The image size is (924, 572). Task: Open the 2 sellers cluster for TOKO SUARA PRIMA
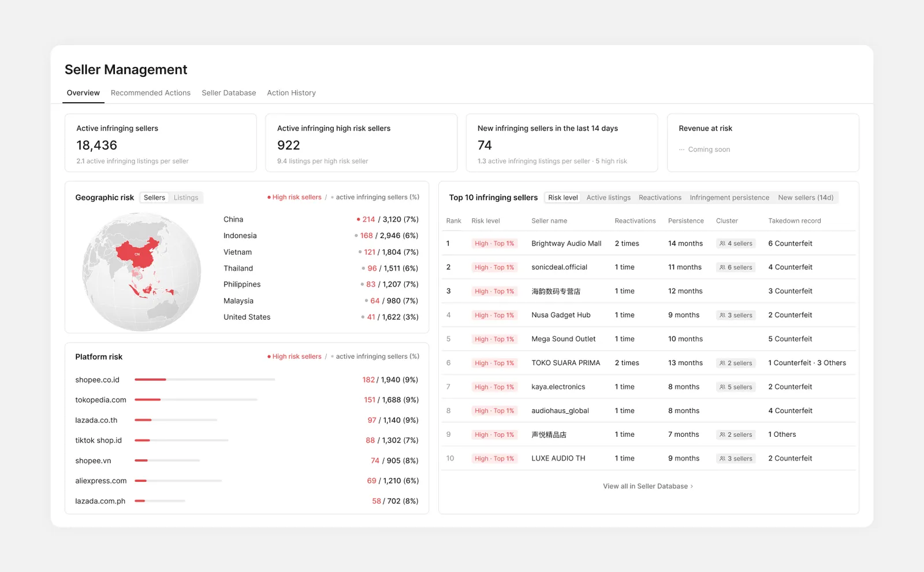(x=736, y=363)
